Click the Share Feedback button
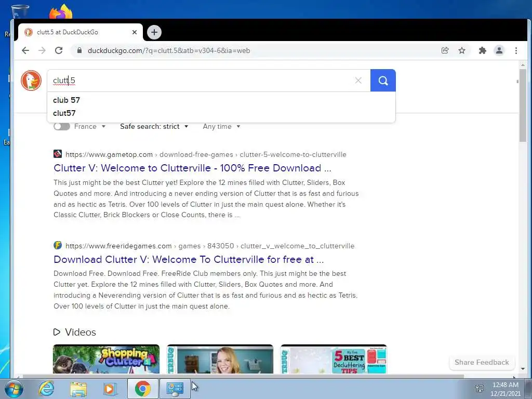Screen dimensions: 532x399 [482, 362]
